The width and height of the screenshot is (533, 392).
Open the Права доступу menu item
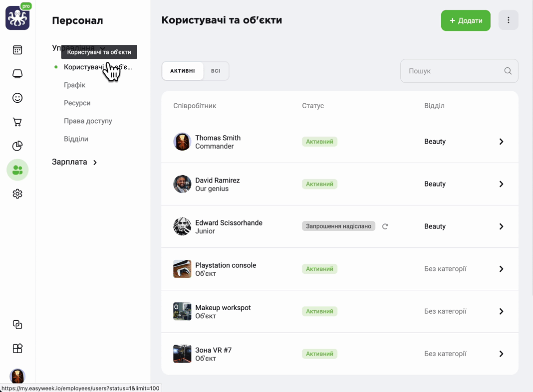88,121
